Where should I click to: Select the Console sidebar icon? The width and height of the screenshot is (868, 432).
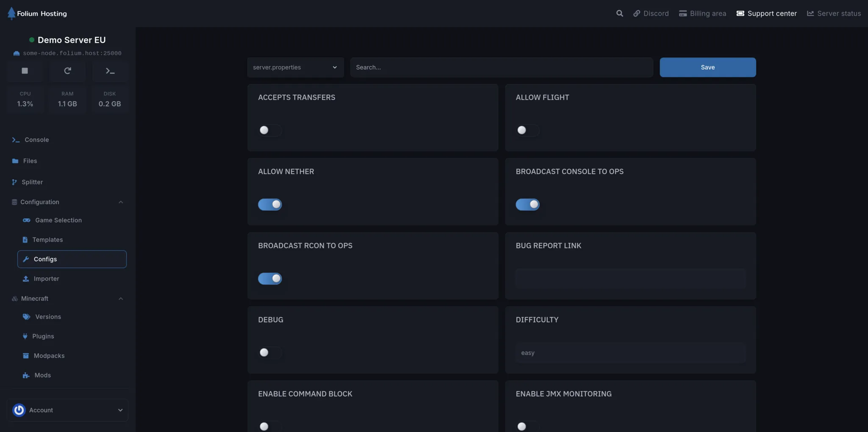point(15,140)
